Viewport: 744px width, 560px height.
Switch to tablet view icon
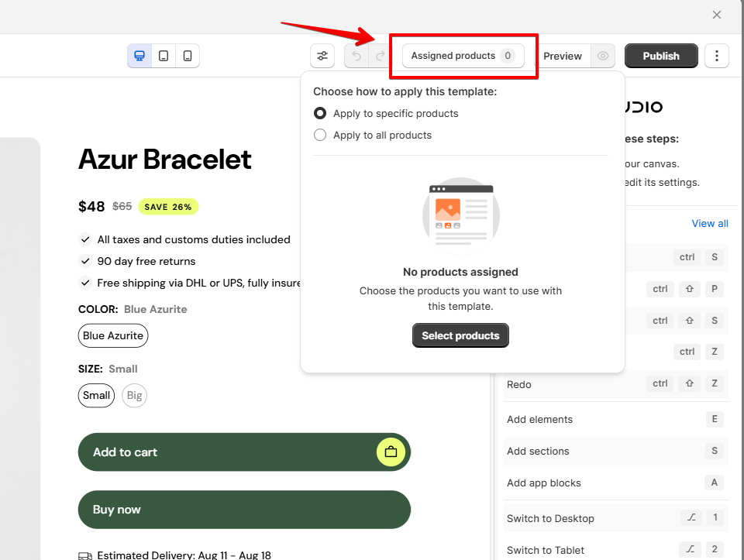click(164, 56)
